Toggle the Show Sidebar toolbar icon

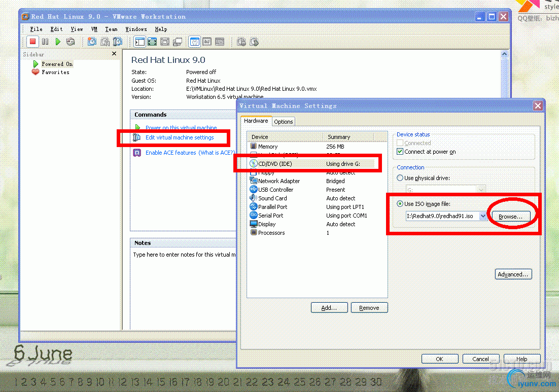click(139, 42)
